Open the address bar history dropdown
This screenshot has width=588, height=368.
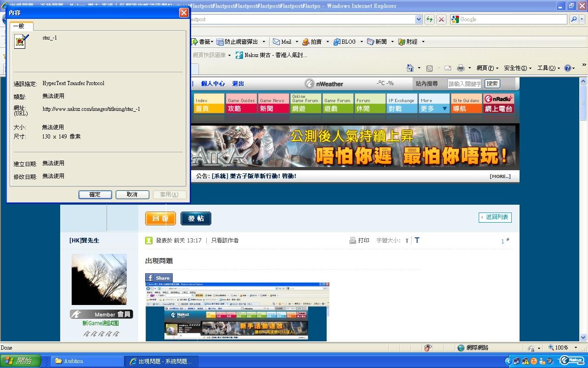[418, 19]
